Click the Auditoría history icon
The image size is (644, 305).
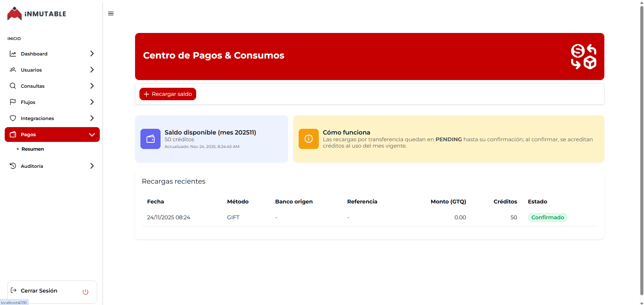coord(13,166)
